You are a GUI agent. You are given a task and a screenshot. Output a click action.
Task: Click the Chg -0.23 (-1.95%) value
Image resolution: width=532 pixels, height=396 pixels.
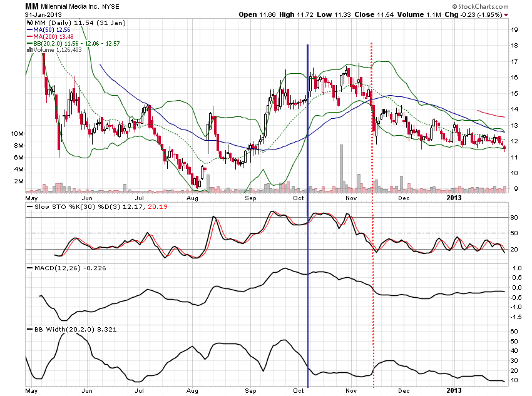(x=473, y=14)
